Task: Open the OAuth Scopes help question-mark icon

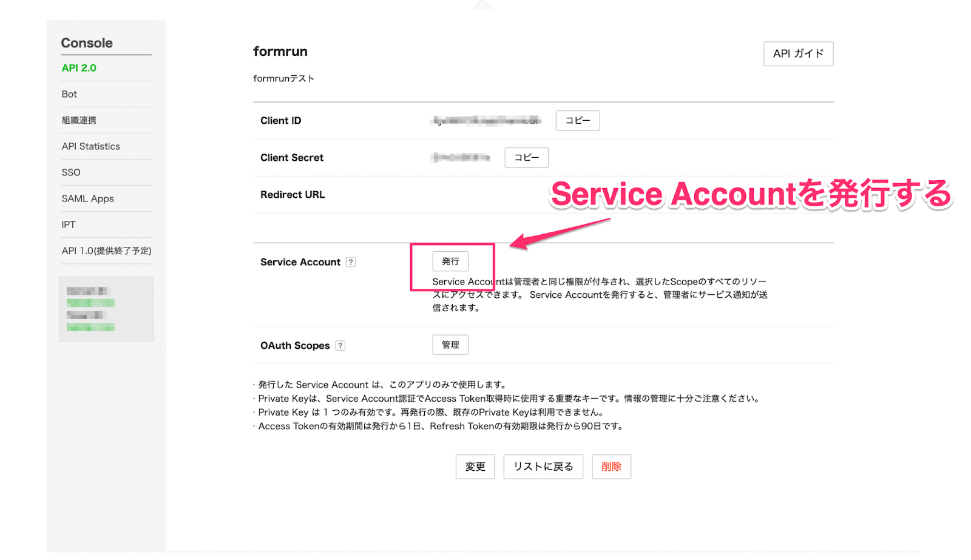Action: [340, 345]
